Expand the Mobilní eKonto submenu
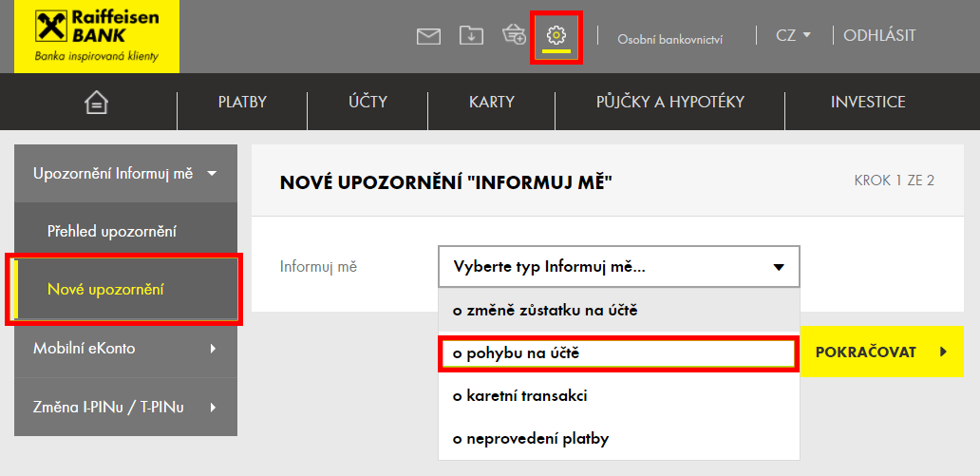 (x=125, y=349)
